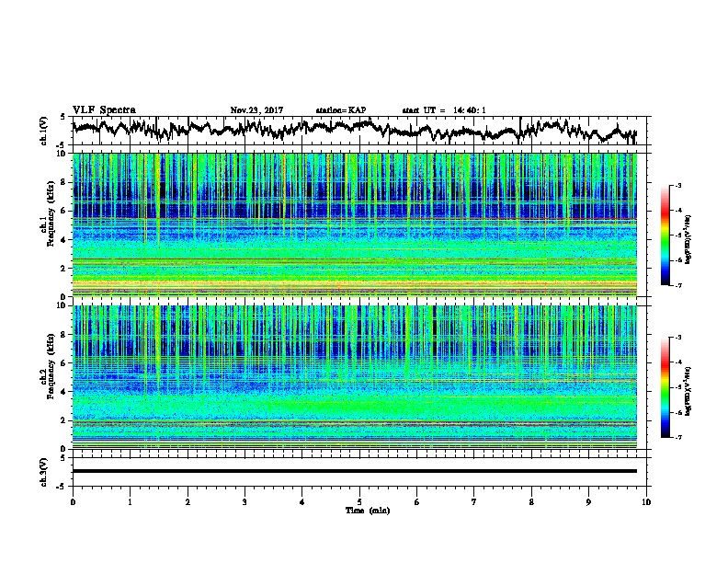Select the upper colorbar "log(PSD)(V²/Hz)" label
This screenshot has height=563, width=728.
pos(688,240)
